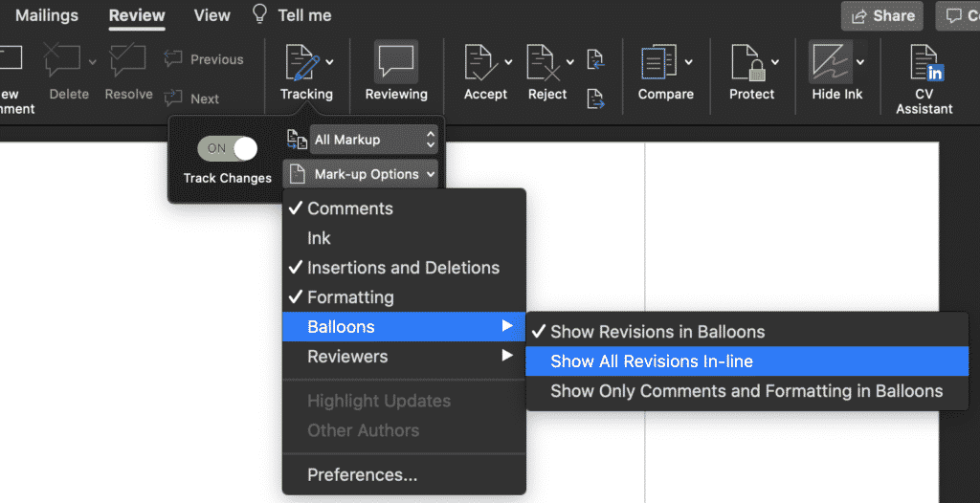
Task: Expand the Protect dropdown arrow
Action: coord(775,62)
